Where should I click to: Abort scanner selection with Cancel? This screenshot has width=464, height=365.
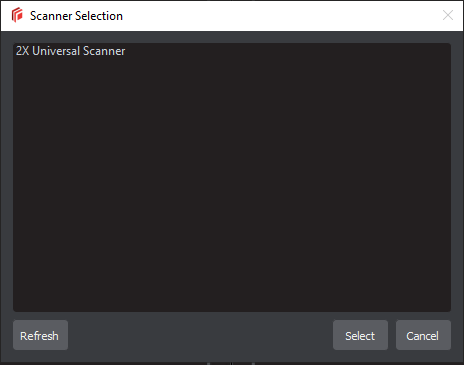423,335
